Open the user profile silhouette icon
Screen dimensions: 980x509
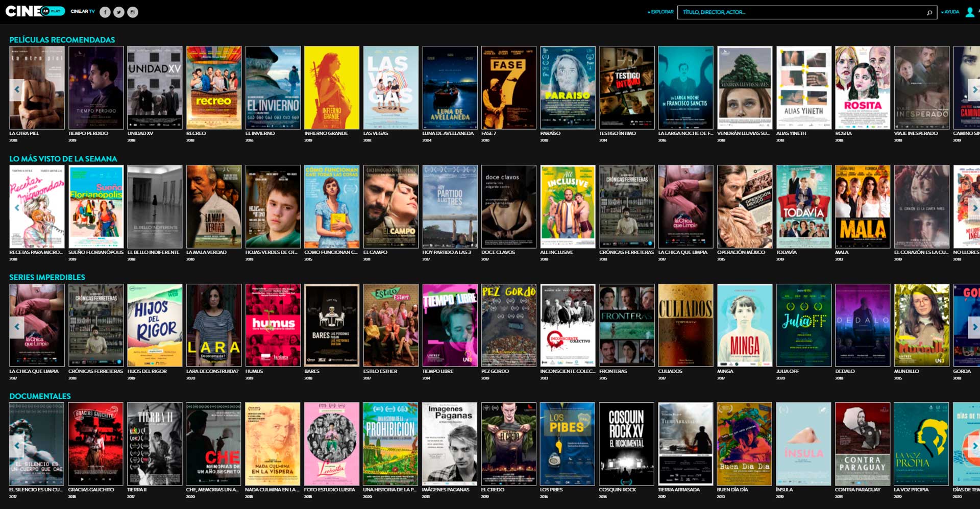point(969,11)
